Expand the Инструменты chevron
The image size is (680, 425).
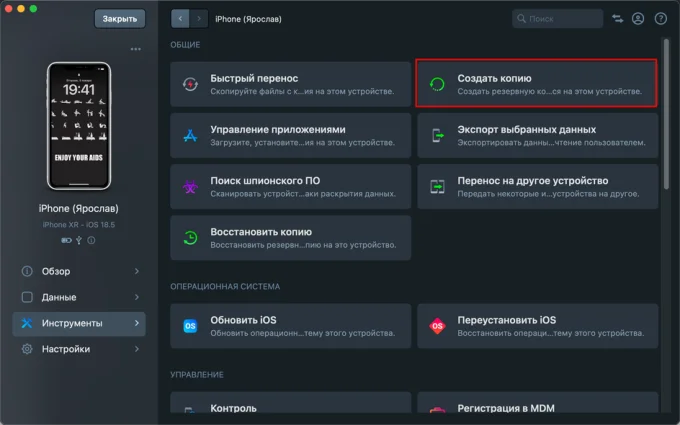pyautogui.click(x=137, y=323)
